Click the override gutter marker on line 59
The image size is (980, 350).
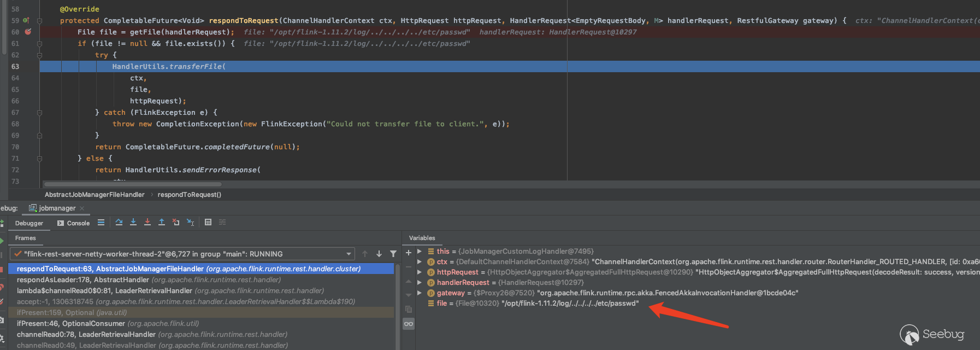click(26, 20)
